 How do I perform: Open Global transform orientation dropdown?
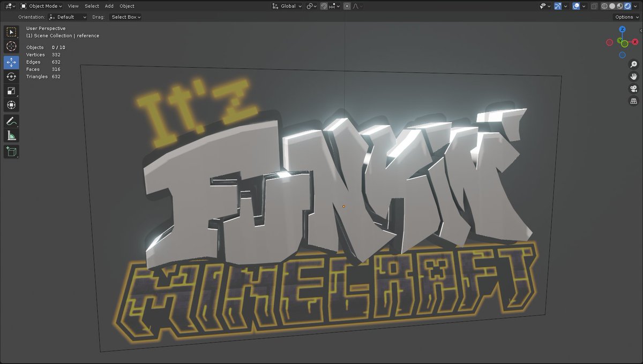pos(287,6)
